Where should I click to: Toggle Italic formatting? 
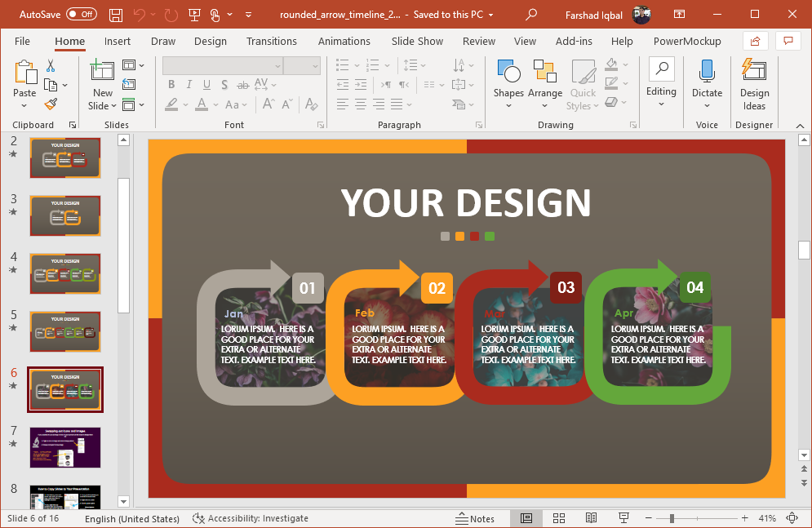click(x=189, y=84)
